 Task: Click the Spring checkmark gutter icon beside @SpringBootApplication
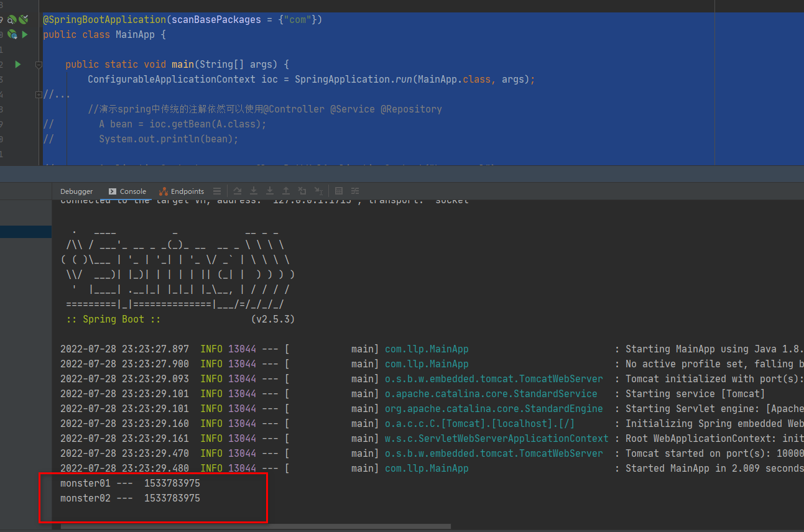23,19
